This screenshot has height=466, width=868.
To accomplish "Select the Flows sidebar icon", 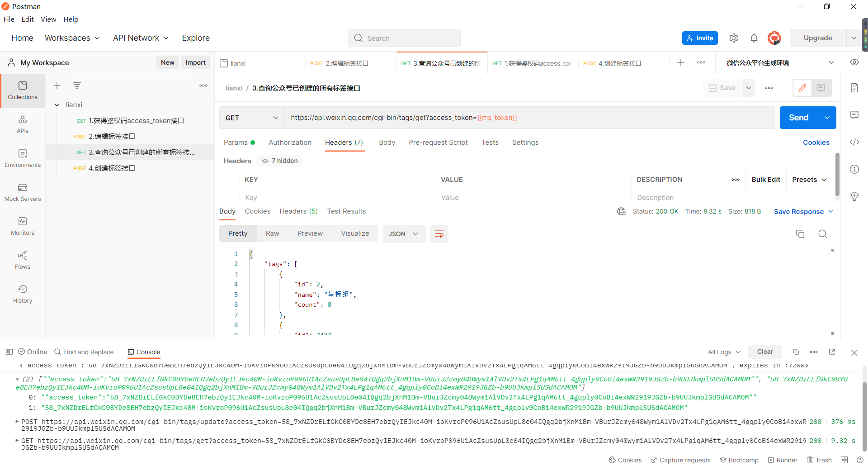I will click(22, 260).
